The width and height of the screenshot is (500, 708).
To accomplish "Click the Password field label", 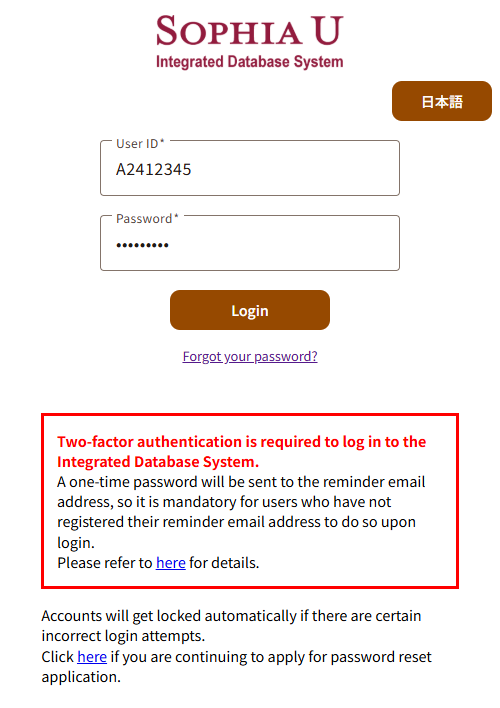I will point(147,219).
